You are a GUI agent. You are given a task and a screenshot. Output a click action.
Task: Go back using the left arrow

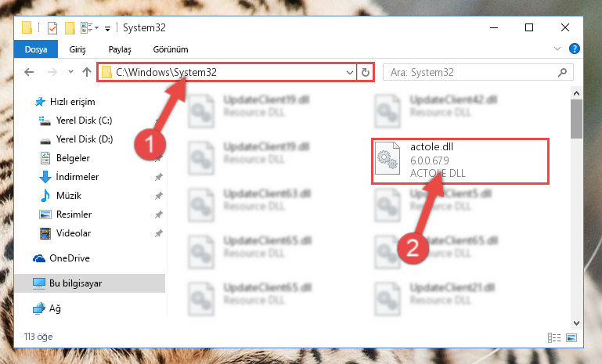(29, 72)
